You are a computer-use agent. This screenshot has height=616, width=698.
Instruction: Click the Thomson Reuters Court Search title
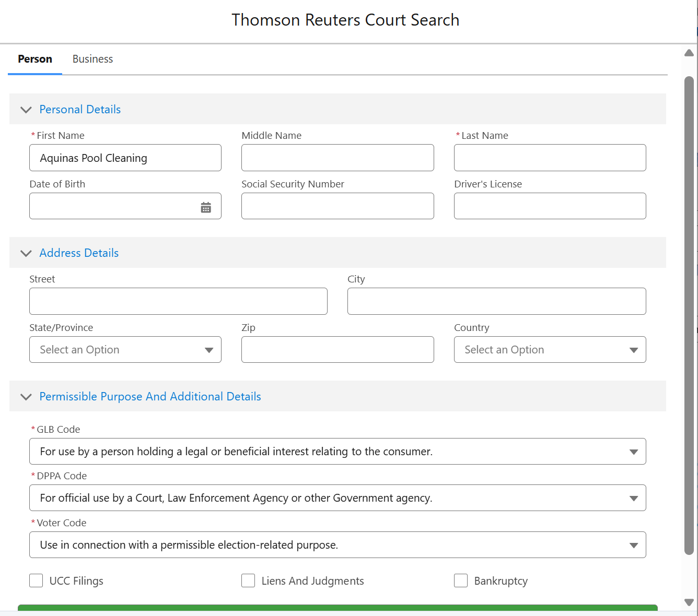[345, 20]
